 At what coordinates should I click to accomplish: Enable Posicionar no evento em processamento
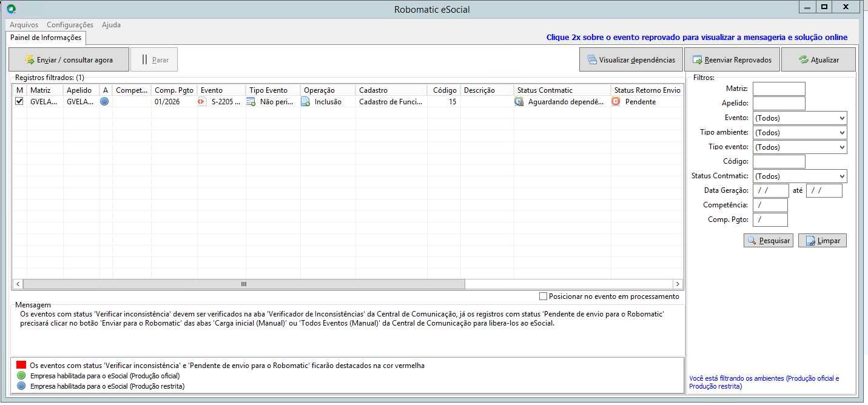click(543, 296)
